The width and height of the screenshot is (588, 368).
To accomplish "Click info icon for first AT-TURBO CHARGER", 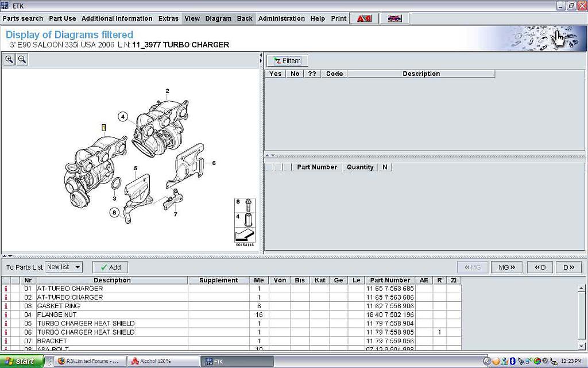I will [6, 289].
